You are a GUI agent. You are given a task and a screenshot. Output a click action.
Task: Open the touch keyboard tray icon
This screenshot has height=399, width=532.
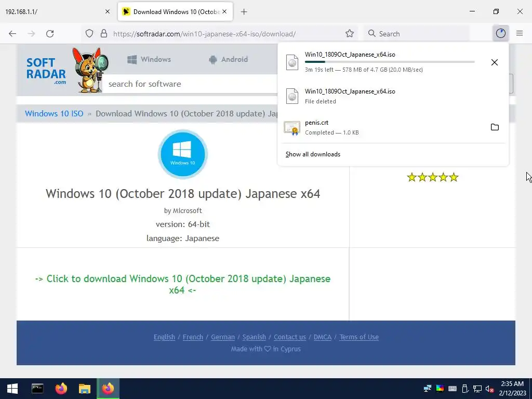coord(453,389)
